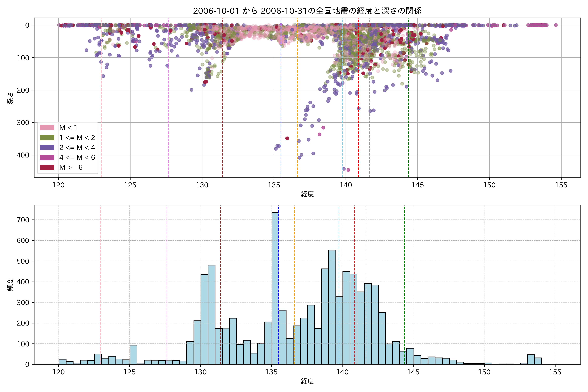Click the magenta 4 <= M < 6 swatch
Screen dimensions: 588x392
[47, 157]
